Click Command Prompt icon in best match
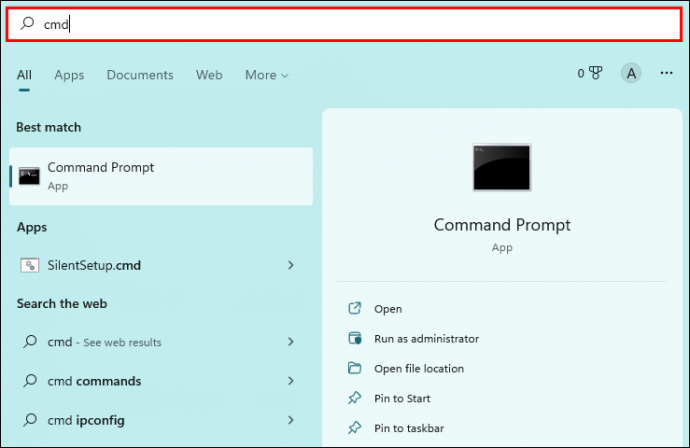 pyautogui.click(x=29, y=176)
